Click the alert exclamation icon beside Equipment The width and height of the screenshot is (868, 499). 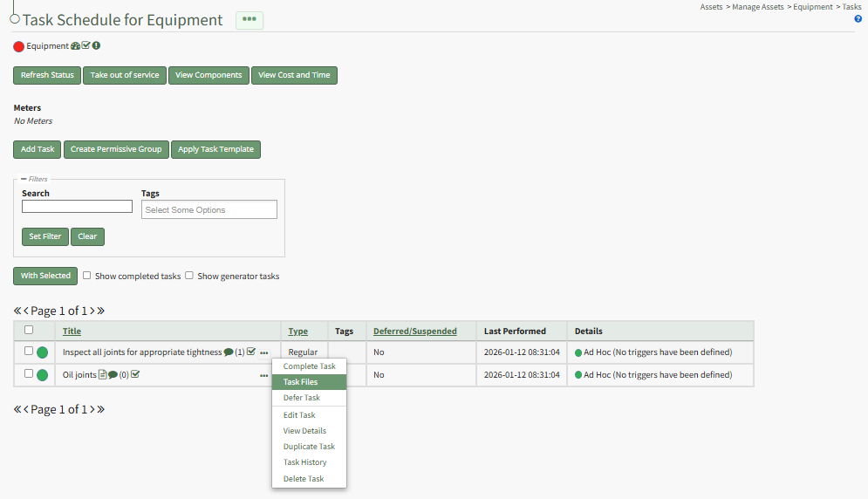[96, 46]
